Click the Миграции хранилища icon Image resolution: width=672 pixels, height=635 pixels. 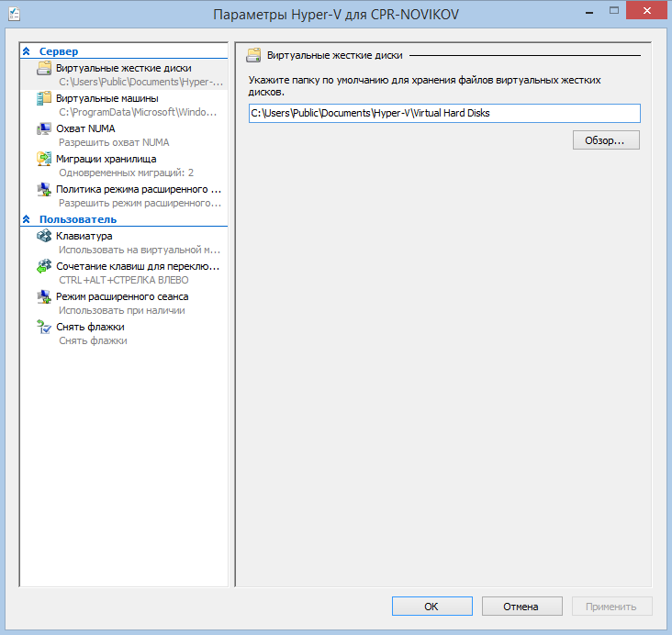(44, 160)
